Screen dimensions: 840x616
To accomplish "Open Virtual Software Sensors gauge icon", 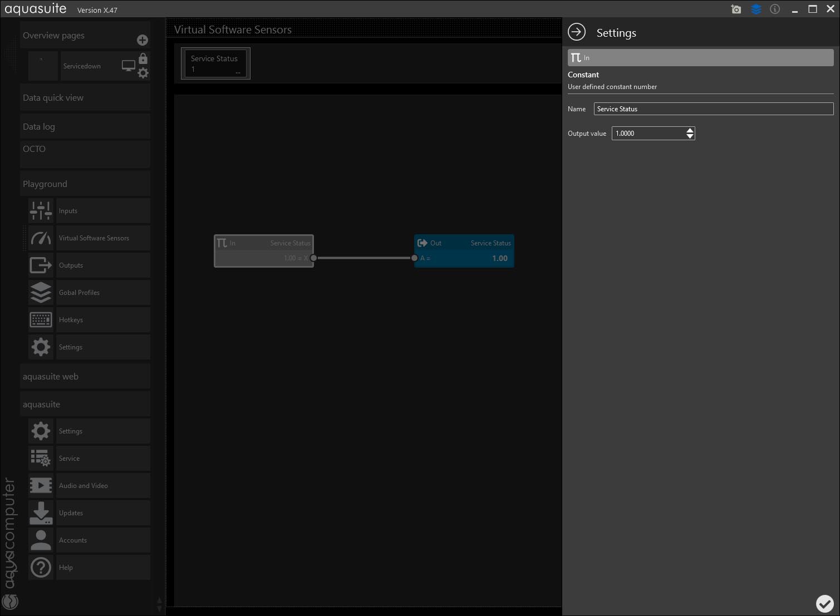I will tap(41, 238).
